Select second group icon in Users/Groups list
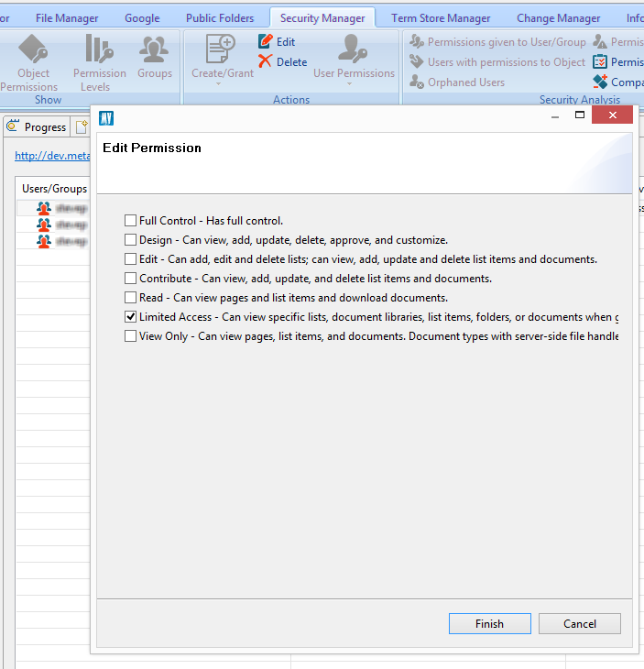The height and width of the screenshot is (669, 644). 43,225
